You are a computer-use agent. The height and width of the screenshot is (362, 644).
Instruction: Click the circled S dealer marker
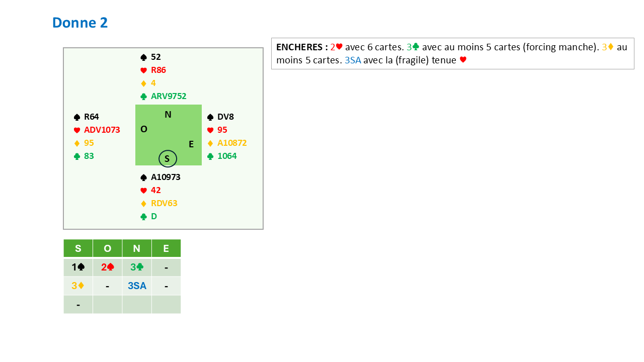point(168,159)
